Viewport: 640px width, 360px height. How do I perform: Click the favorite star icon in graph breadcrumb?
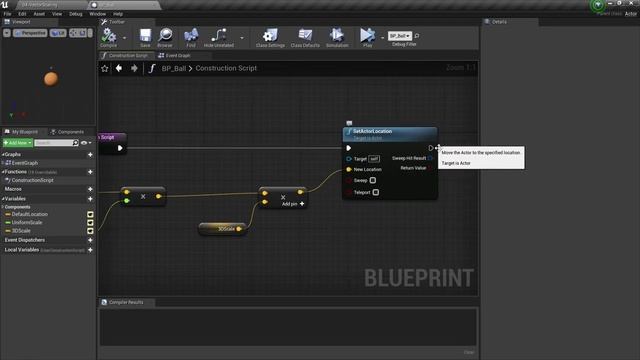(105, 69)
